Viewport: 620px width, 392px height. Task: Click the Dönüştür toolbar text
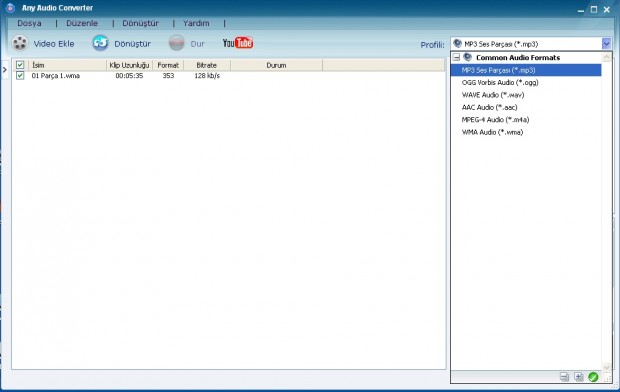pyautogui.click(x=132, y=44)
